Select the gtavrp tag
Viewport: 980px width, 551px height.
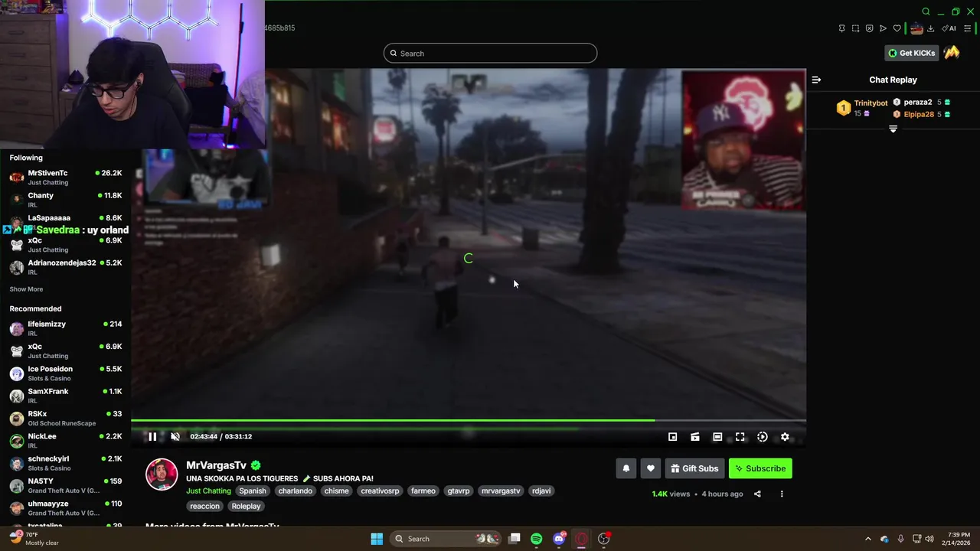(x=458, y=491)
